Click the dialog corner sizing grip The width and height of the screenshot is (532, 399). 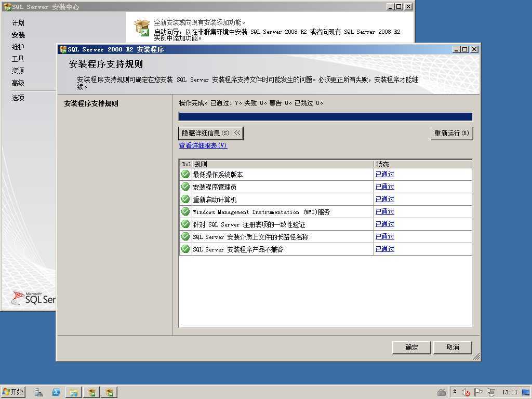click(476, 356)
